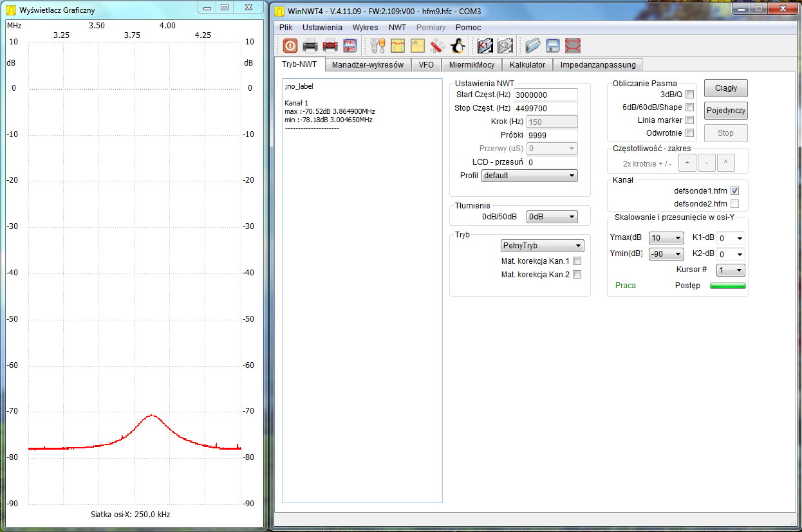Expand the 0dB/50dB attenuation dropdown
The width and height of the screenshot is (802, 532).
[x=552, y=217]
